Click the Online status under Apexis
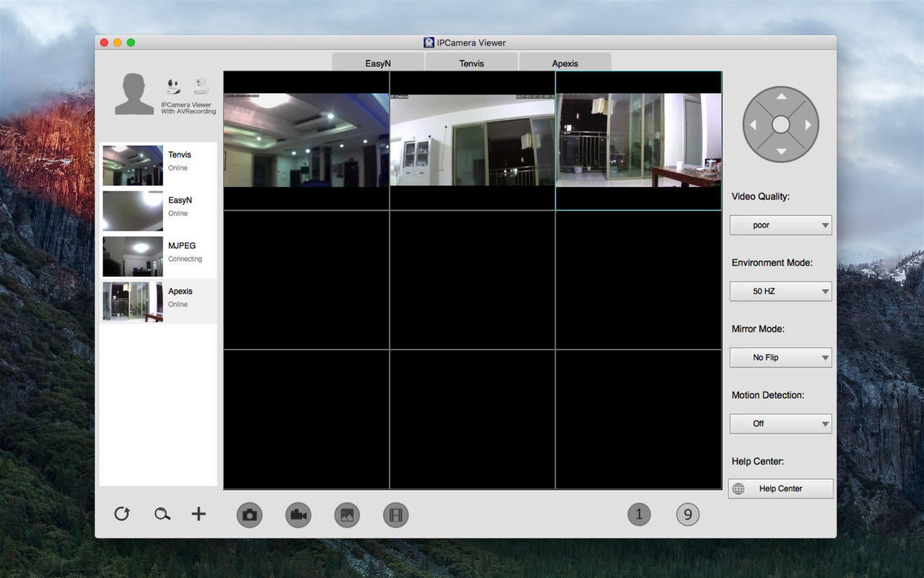Viewport: 924px width, 578px height. [x=178, y=304]
